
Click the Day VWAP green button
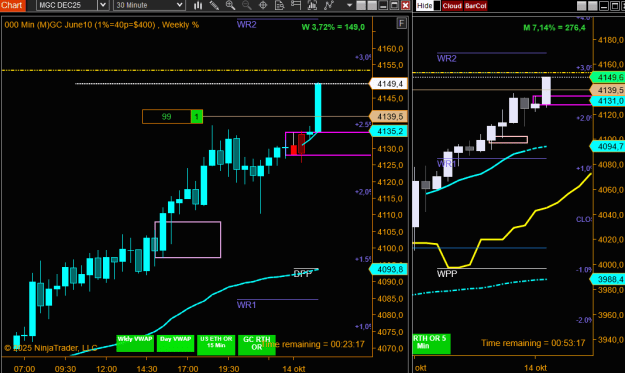click(x=175, y=343)
